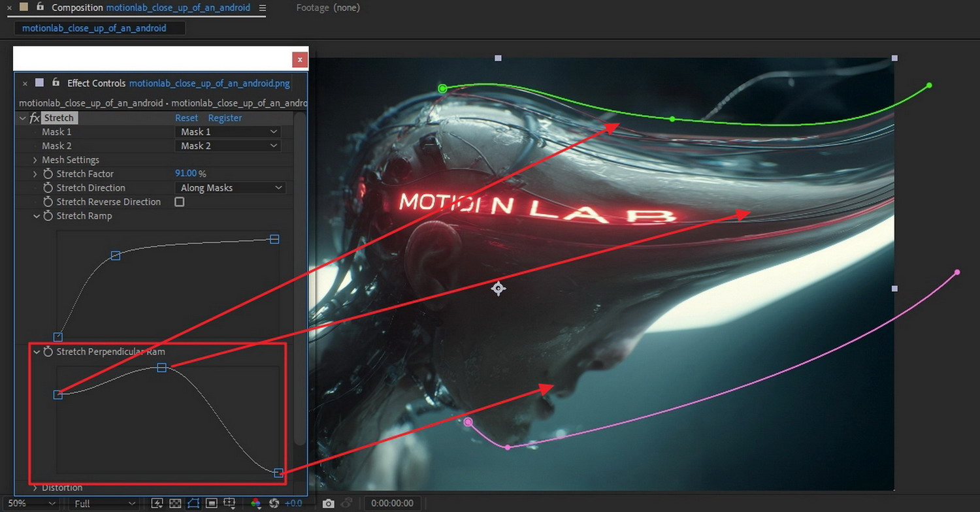Reset the Stretch effect
This screenshot has height=512, width=980.
(x=186, y=118)
